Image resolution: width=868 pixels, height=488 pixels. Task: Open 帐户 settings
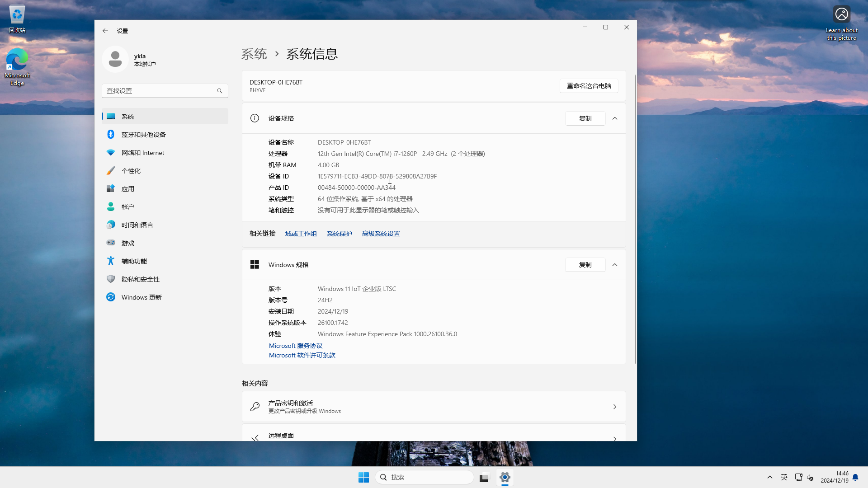tap(165, 206)
